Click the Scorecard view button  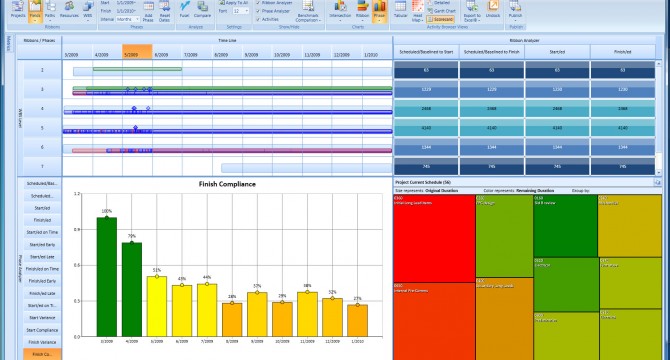[440, 19]
